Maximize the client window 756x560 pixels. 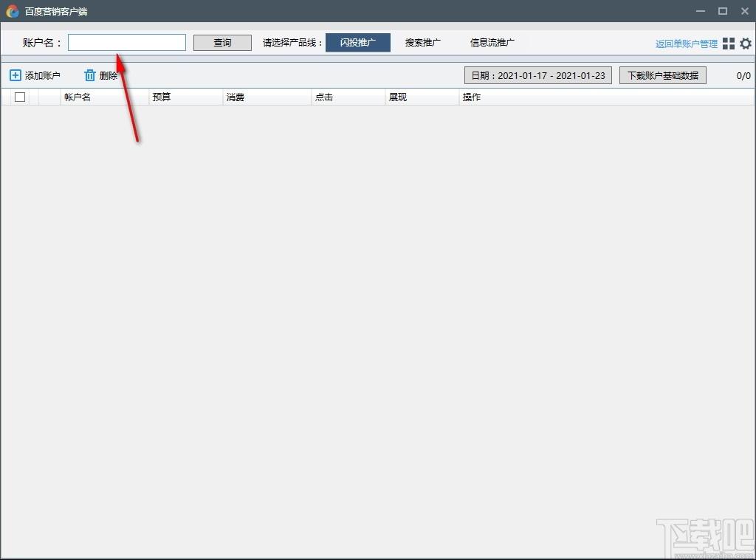pos(722,11)
